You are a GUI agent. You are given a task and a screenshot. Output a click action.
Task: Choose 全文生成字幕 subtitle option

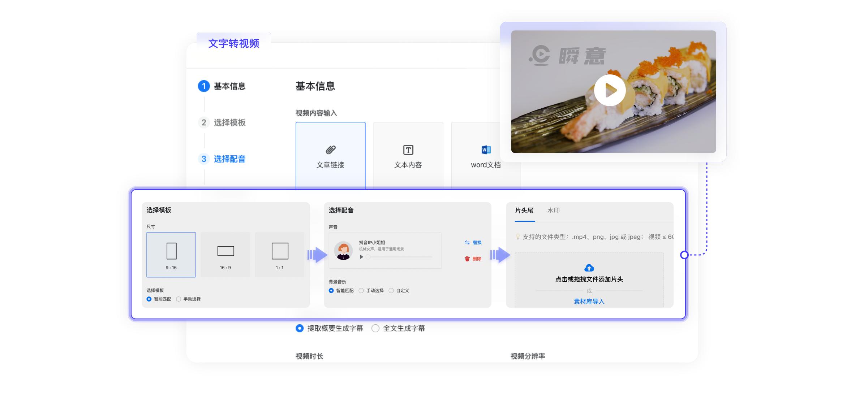(x=376, y=328)
